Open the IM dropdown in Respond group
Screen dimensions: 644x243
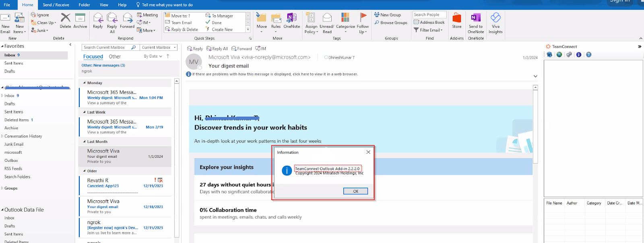pyautogui.click(x=144, y=23)
